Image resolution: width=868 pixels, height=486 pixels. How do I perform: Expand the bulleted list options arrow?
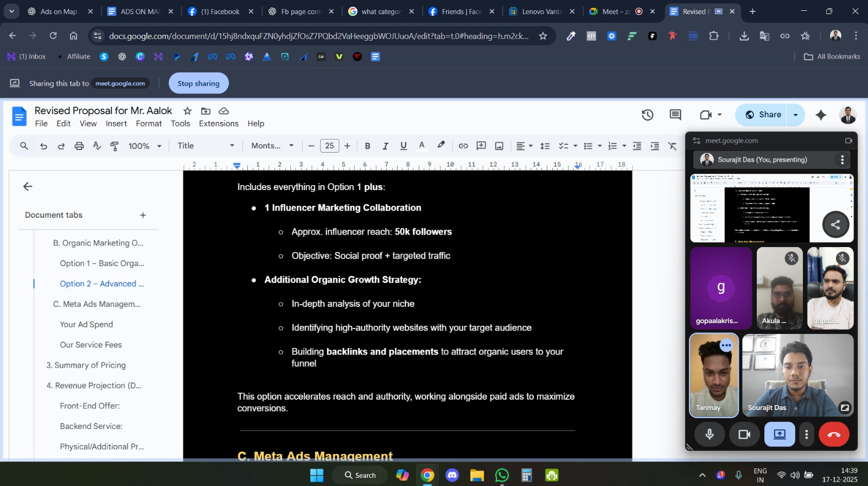tap(599, 146)
